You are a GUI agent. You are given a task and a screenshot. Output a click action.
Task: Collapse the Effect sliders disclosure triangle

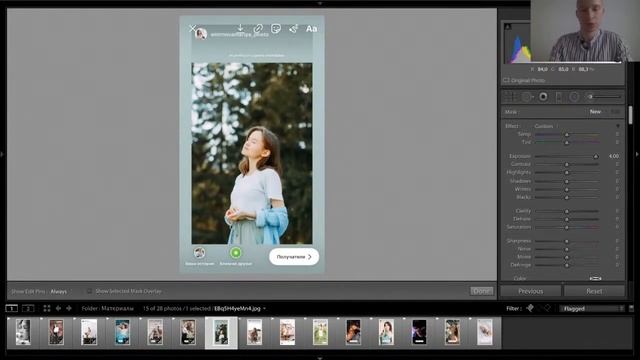(x=618, y=126)
